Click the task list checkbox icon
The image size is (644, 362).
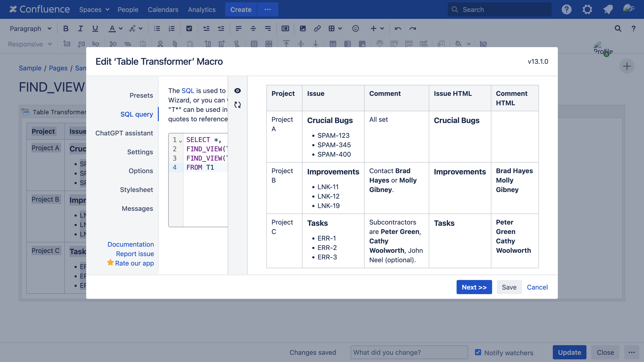189,28
